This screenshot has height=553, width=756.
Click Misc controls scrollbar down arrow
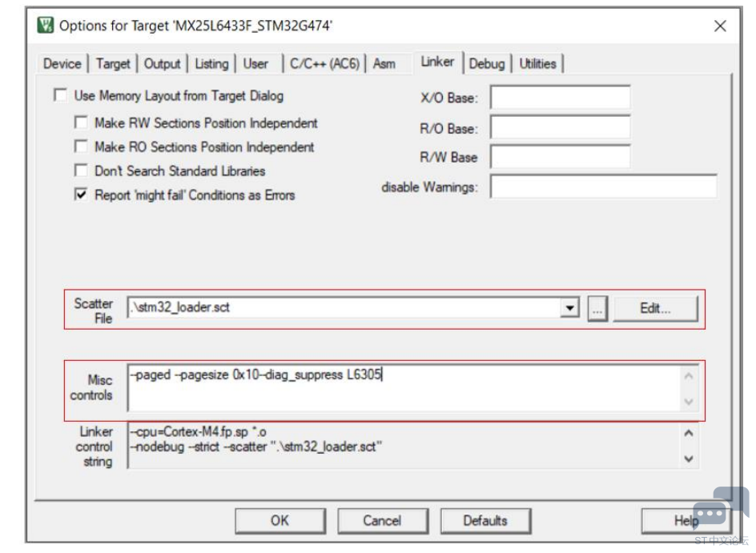(689, 401)
